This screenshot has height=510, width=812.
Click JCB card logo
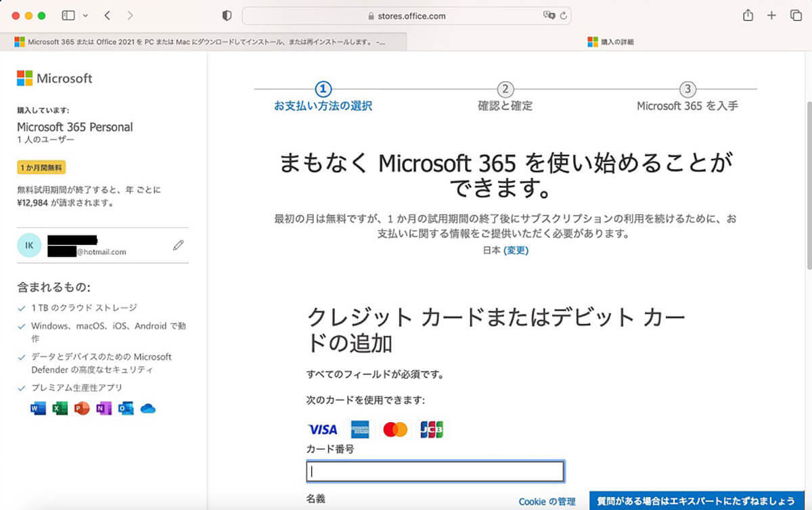pos(432,430)
